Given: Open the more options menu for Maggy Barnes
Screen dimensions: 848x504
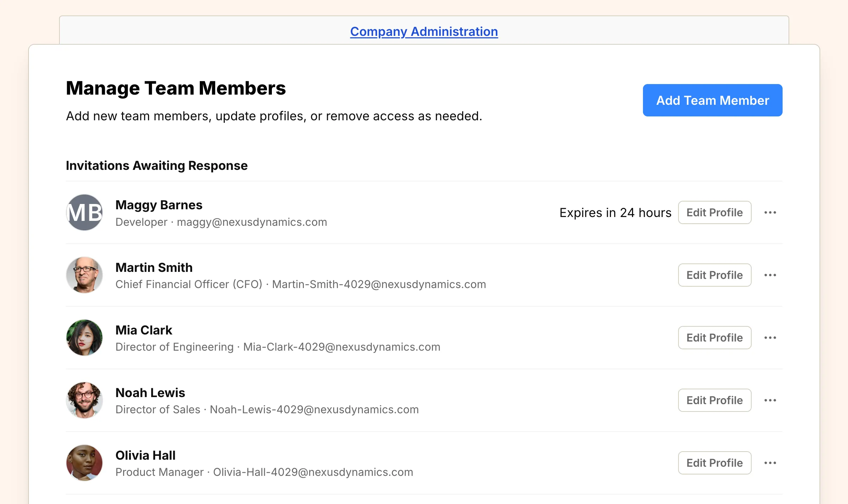Looking at the screenshot, I should [771, 212].
